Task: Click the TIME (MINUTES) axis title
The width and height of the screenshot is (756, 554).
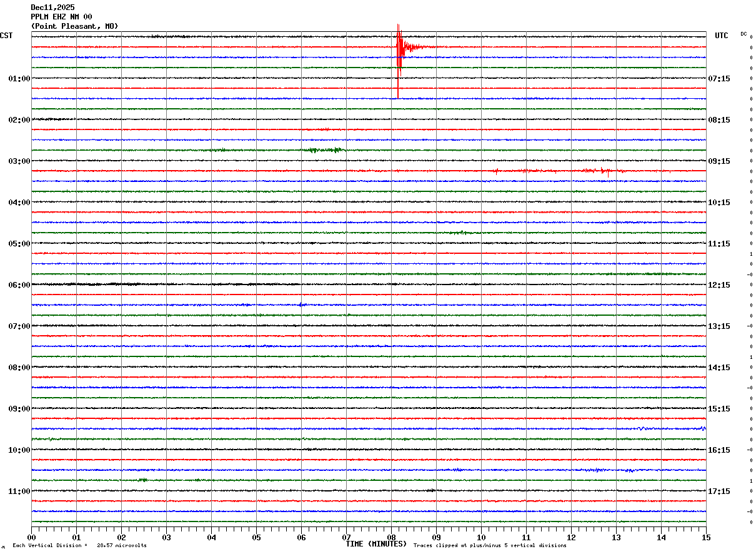Action: pos(376,544)
